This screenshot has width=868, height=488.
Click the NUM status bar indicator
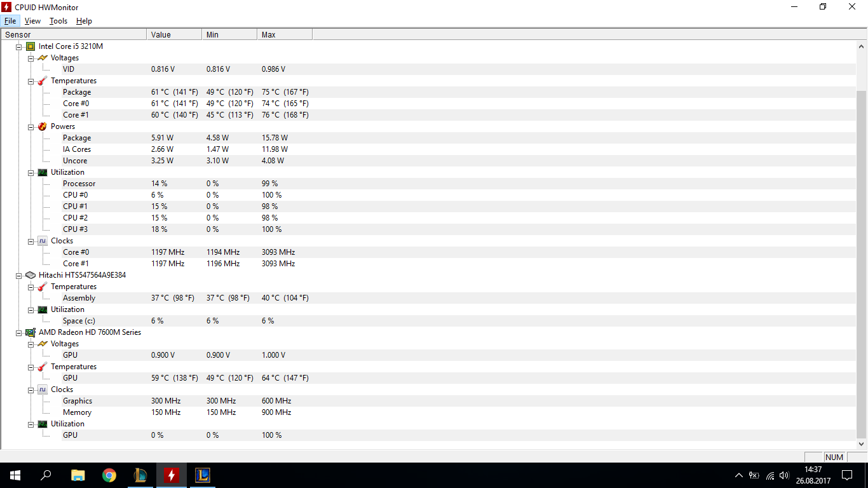point(834,457)
